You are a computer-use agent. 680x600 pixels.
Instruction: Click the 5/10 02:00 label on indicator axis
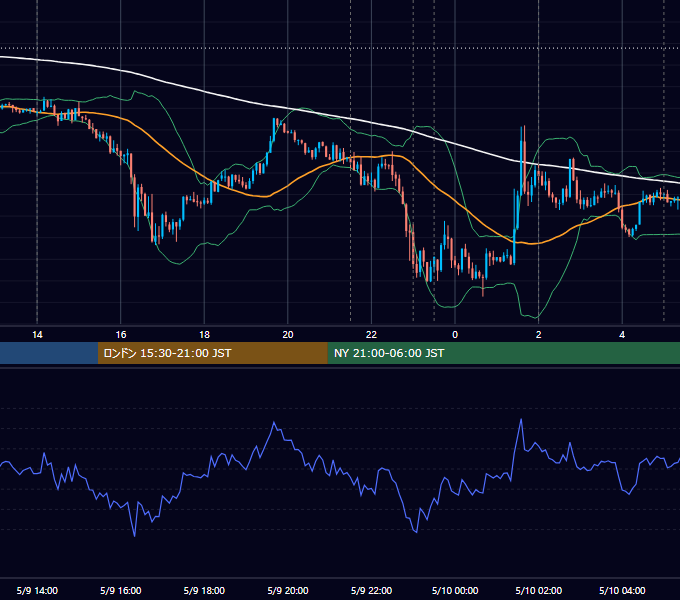[x=539, y=590]
